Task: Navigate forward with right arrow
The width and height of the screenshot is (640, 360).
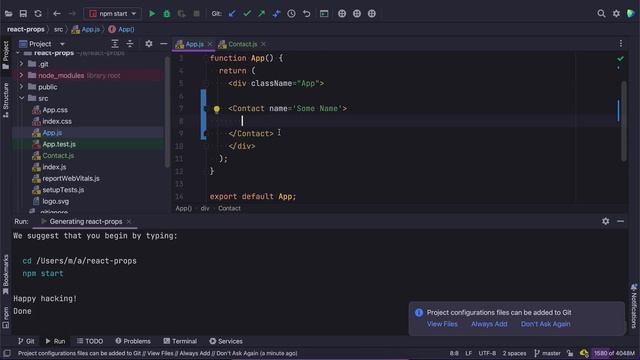Action: click(x=72, y=13)
